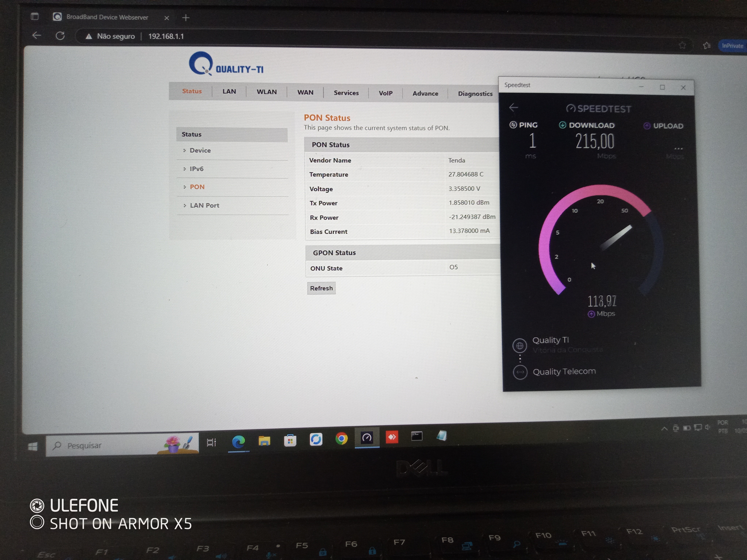Click the AnyDesk taskbar icon
This screenshot has height=560, width=747.
(392, 437)
